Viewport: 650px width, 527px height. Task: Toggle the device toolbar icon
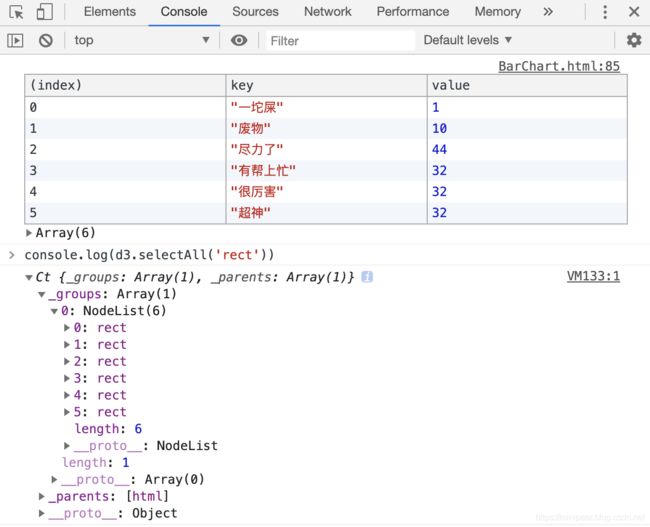coord(44,12)
